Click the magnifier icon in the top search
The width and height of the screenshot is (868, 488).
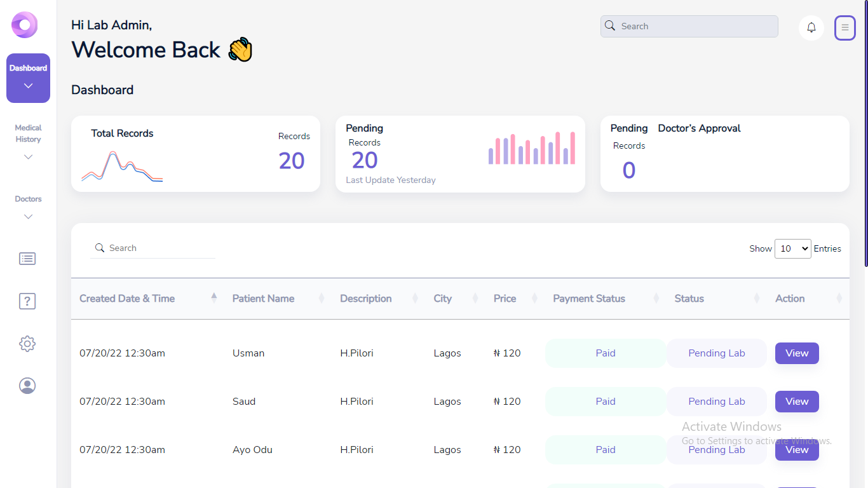[610, 26]
